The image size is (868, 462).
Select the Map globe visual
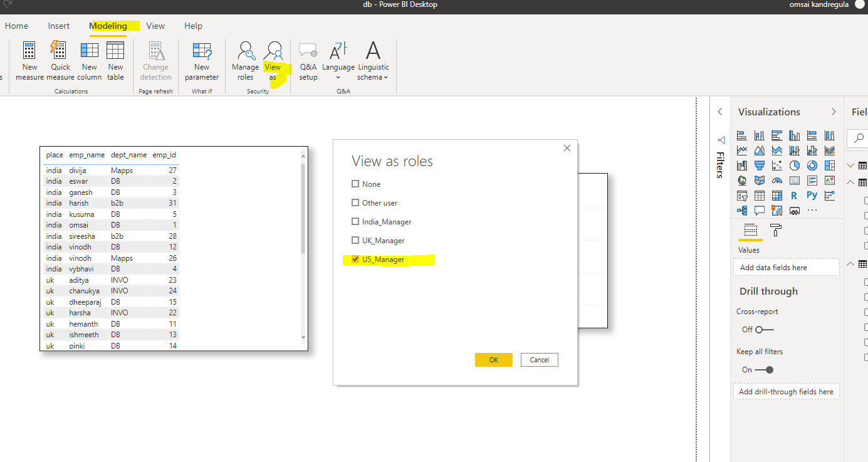742,181
